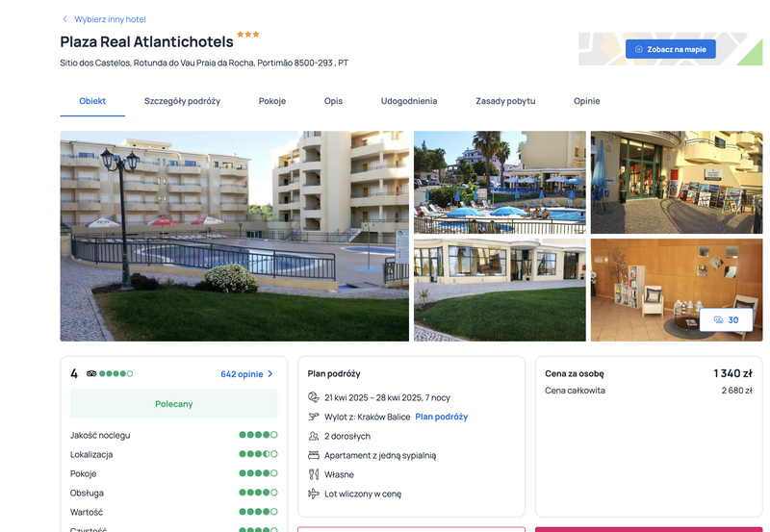770x532 pixels.
Task: Open the photo gallery via the 30 badge
Action: [726, 320]
